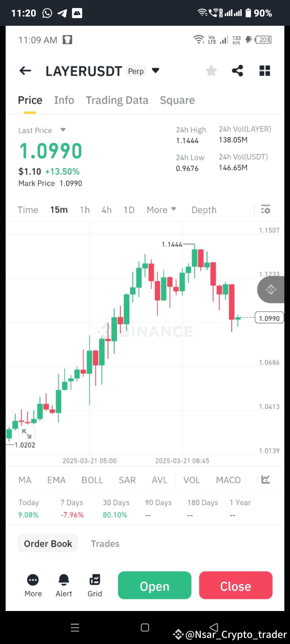
Task: Expand the More timeframes dropdown
Action: (x=161, y=209)
